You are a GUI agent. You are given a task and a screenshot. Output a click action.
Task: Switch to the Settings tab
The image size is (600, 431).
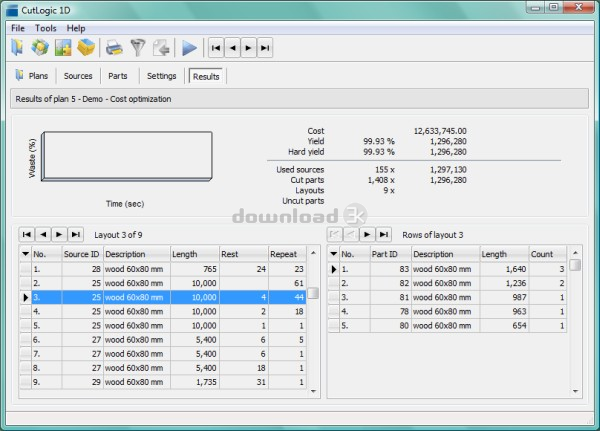161,76
